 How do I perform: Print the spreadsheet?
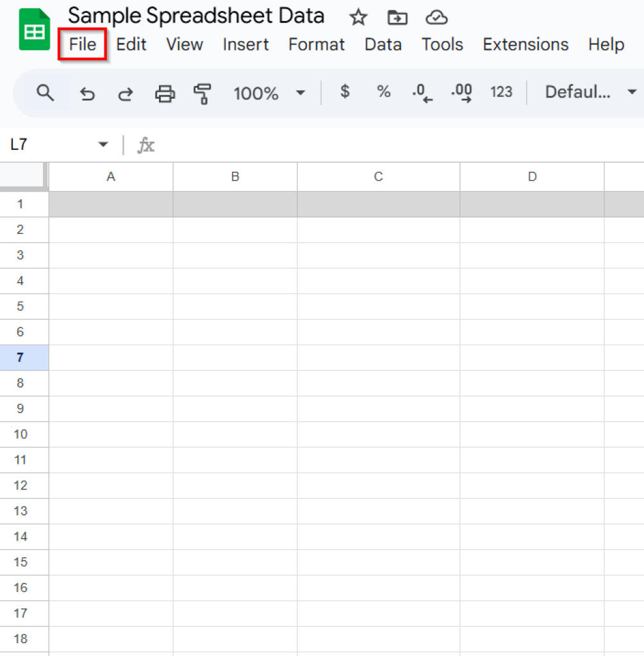165,93
